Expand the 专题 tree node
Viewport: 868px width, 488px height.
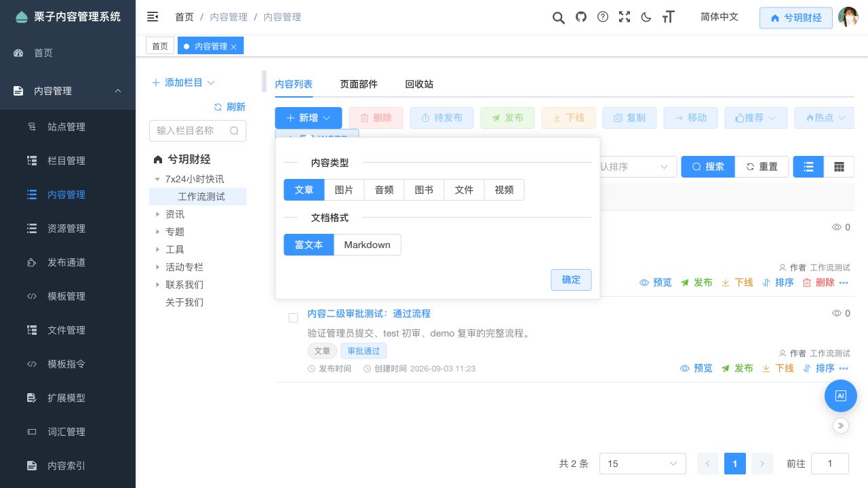tap(158, 232)
